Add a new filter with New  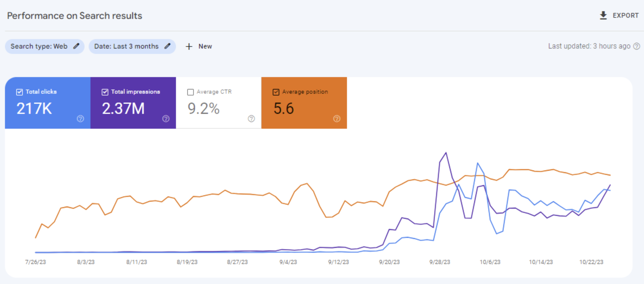point(199,46)
